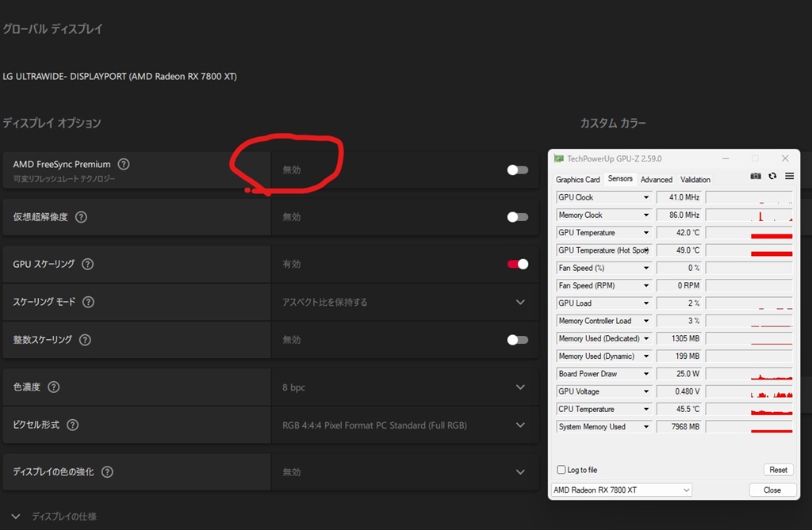The width and height of the screenshot is (812, 530).
Task: Open help icon for AMD FreeSync Premium
Action: tap(123, 164)
